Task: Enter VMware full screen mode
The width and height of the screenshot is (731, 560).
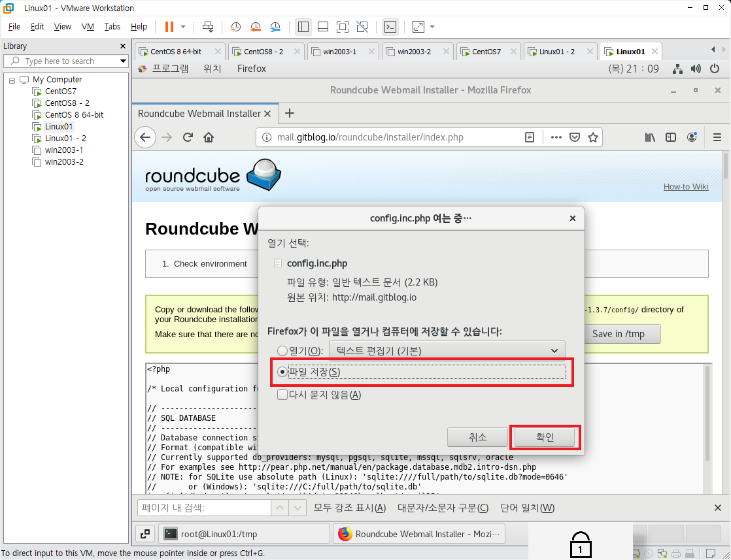Action: point(342,27)
